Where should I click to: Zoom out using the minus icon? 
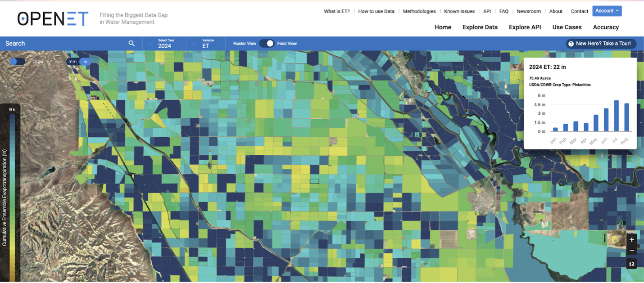pyautogui.click(x=632, y=250)
